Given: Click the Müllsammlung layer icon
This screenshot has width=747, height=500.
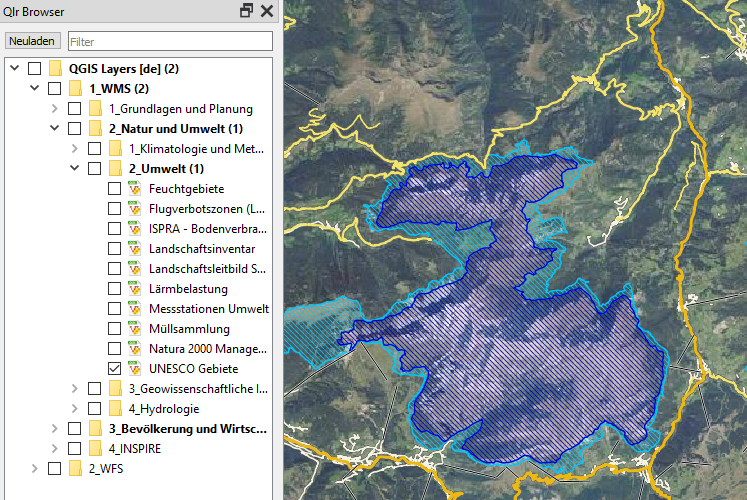Looking at the screenshot, I should (135, 329).
